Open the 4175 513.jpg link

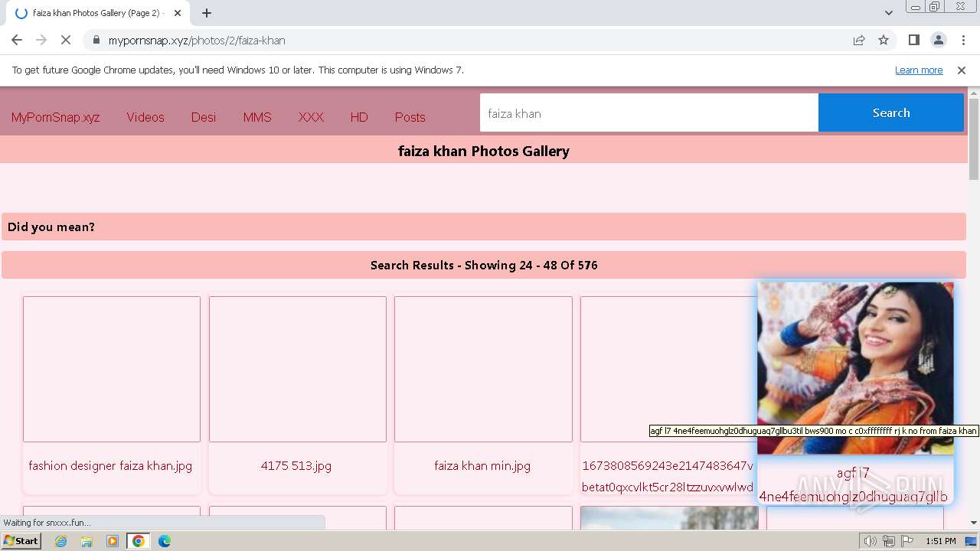tap(296, 465)
